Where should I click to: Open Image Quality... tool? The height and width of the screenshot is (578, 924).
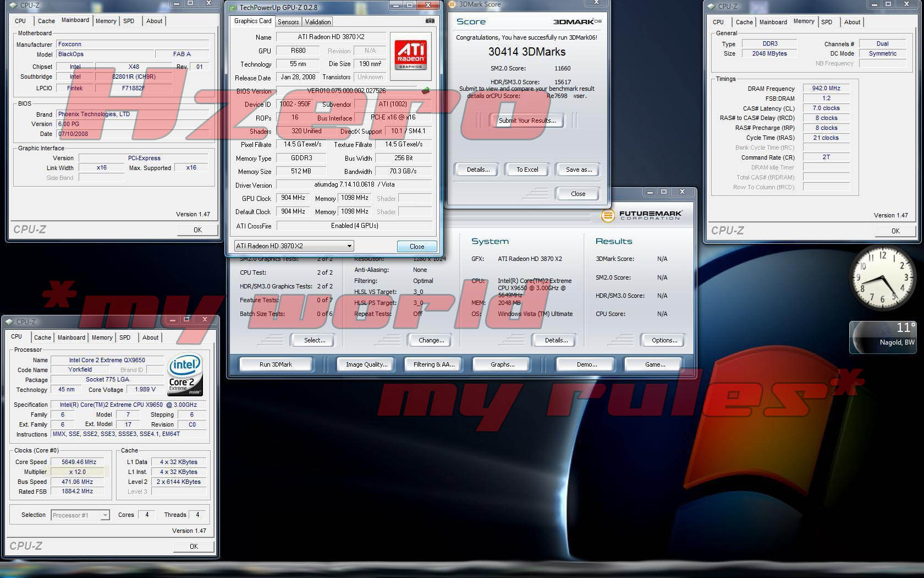coord(366,364)
